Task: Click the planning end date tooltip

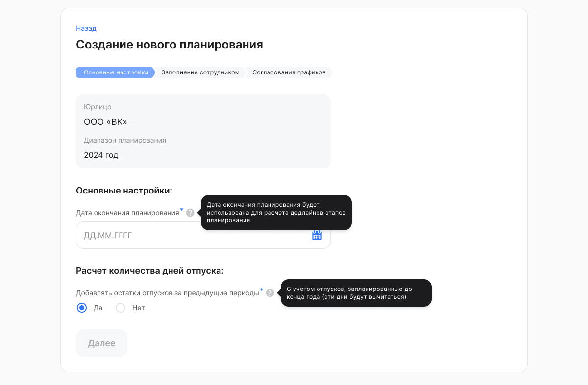Action: pyautogui.click(x=276, y=213)
